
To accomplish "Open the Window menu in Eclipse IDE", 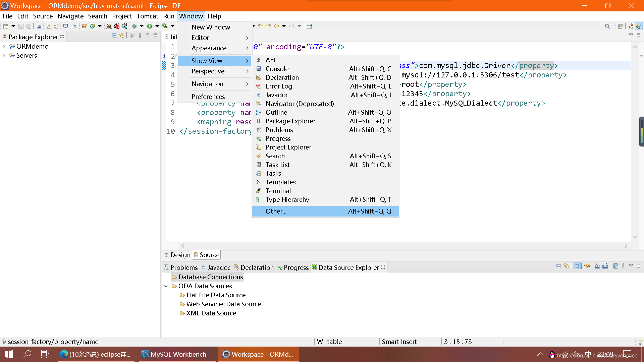I will pos(190,16).
